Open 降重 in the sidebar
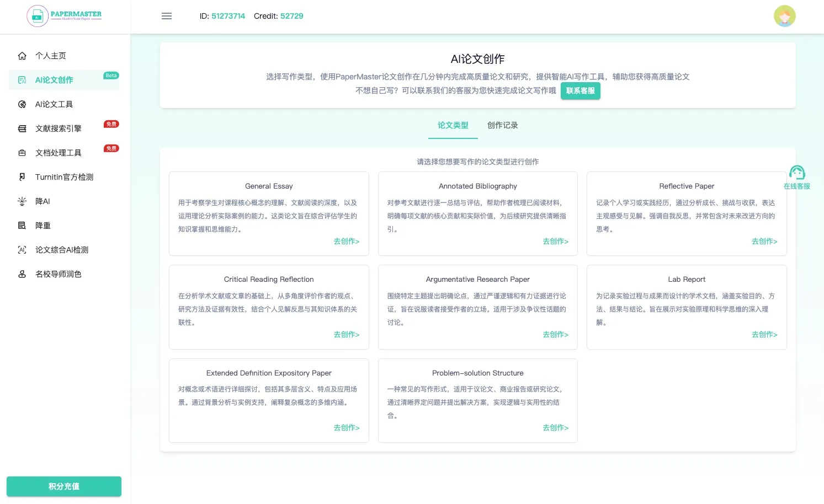This screenshot has height=504, width=824. (x=43, y=226)
